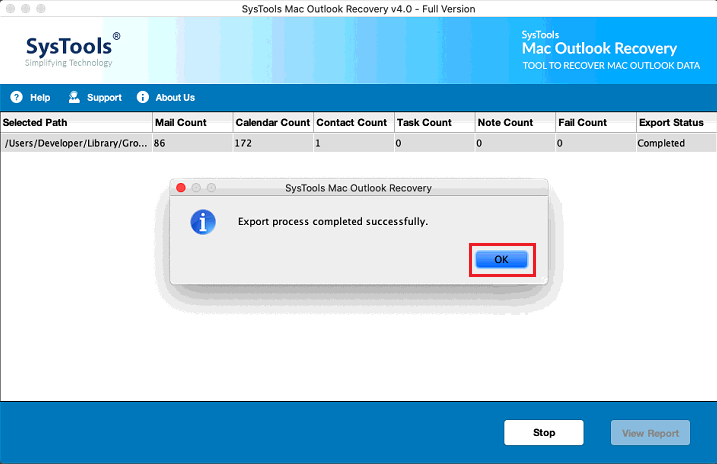Click the Support person icon
Screen dimensions: 717x464
coord(74,98)
